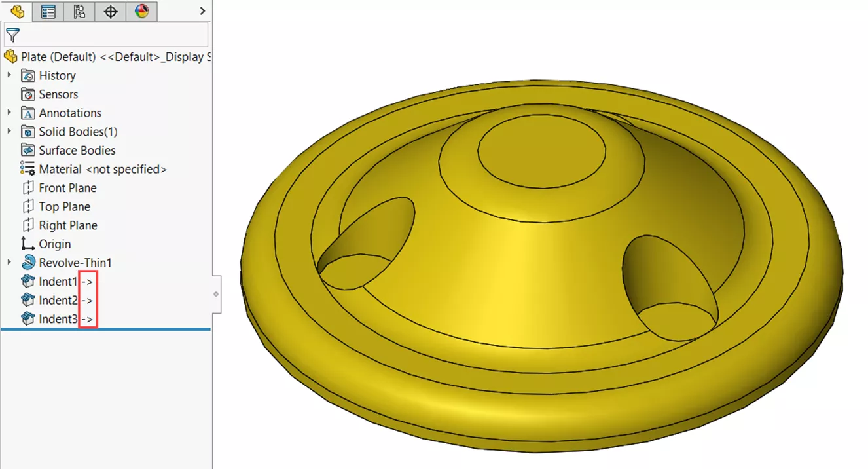Click the Revolve-Thin1 feature icon

[x=27, y=263]
